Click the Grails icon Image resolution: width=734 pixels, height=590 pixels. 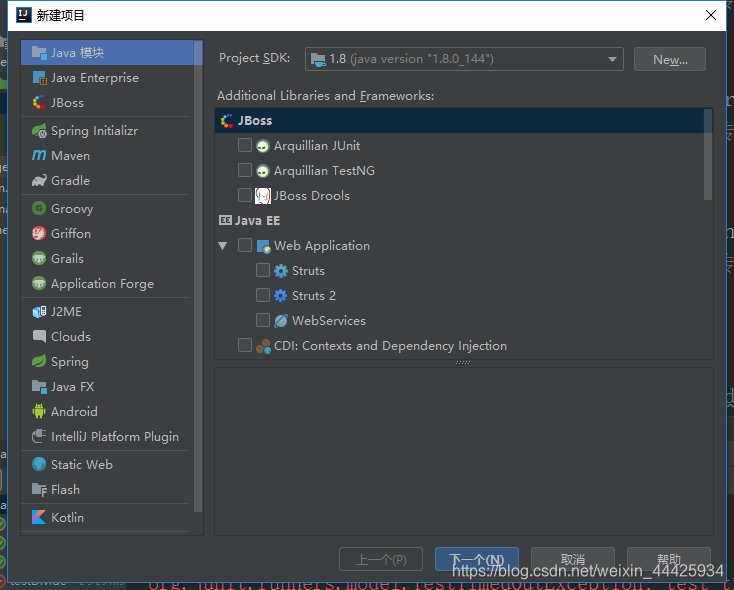tap(39, 258)
